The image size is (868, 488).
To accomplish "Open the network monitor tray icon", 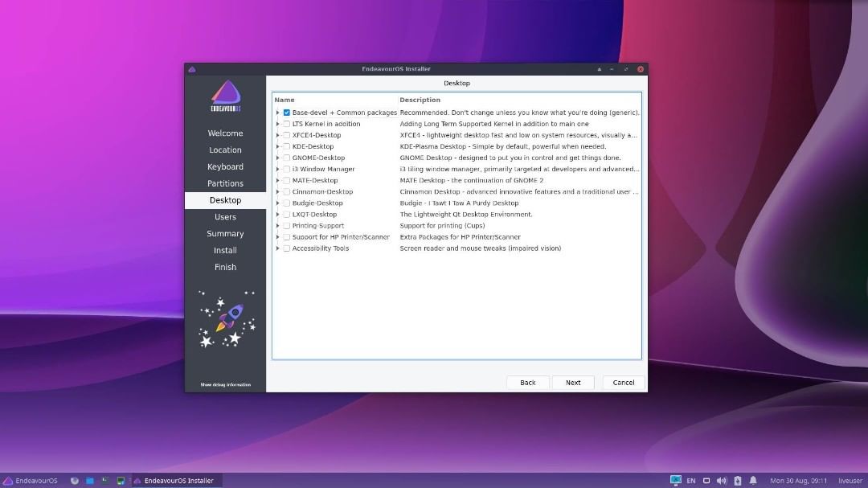I will (x=675, y=481).
